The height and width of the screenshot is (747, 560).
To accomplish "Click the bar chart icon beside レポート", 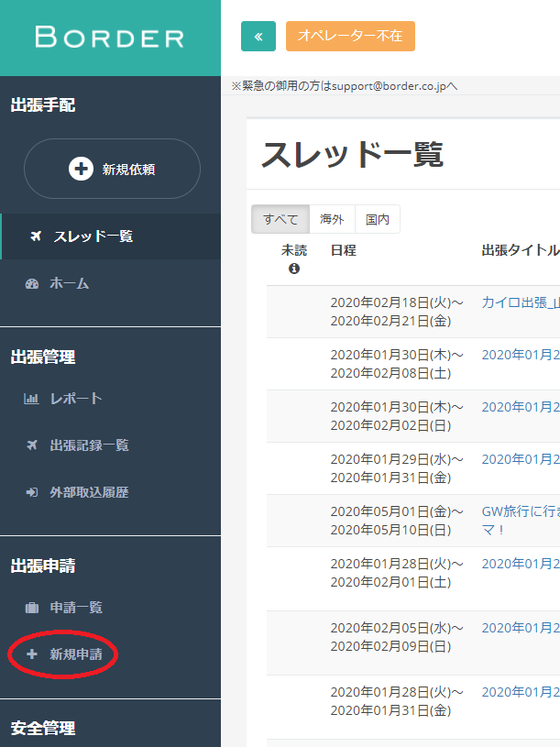I will pyautogui.click(x=31, y=399).
